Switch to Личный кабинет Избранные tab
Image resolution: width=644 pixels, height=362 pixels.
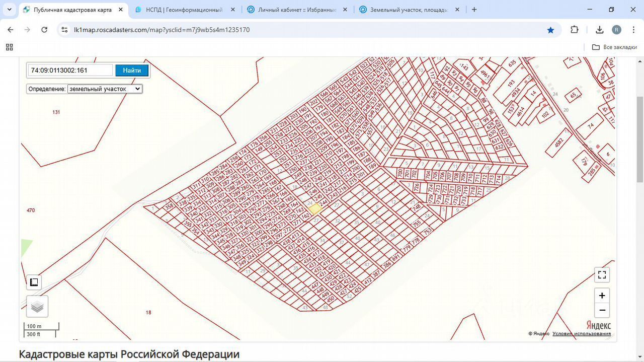click(x=297, y=10)
